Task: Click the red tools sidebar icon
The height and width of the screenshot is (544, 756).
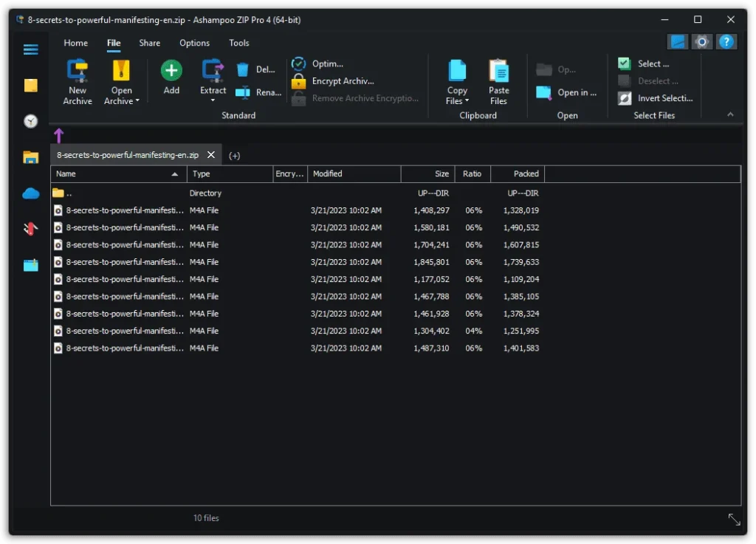Action: [x=31, y=228]
